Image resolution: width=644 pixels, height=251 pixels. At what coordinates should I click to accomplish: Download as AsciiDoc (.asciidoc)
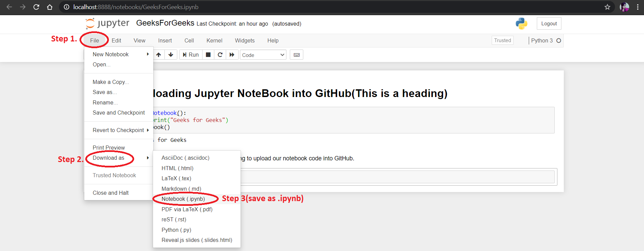[x=197, y=158]
